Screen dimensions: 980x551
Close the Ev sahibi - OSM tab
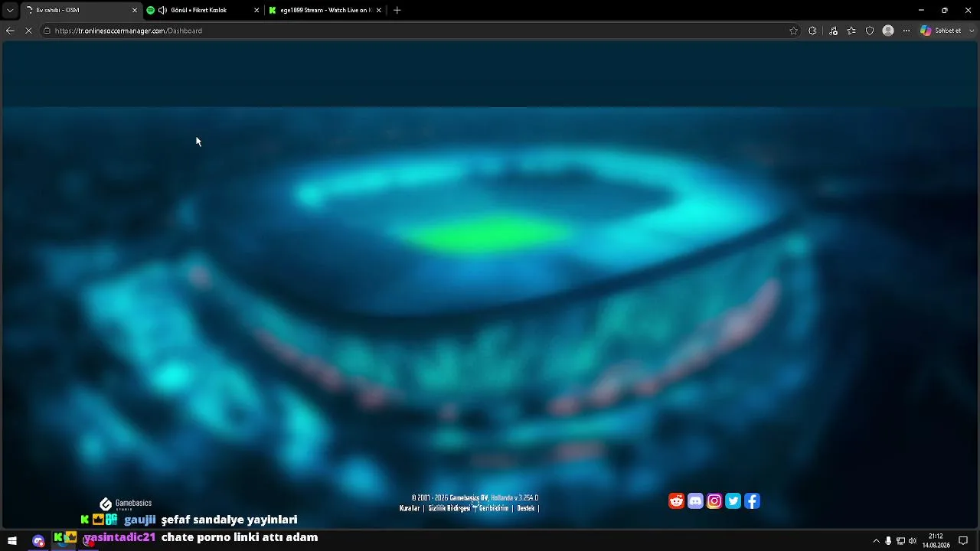tap(135, 10)
